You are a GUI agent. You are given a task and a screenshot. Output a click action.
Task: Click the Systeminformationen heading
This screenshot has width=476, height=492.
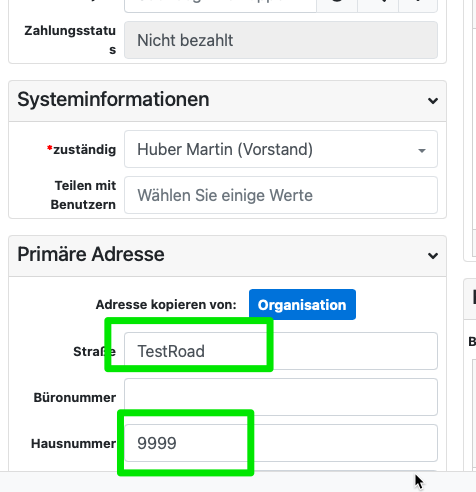tap(113, 99)
